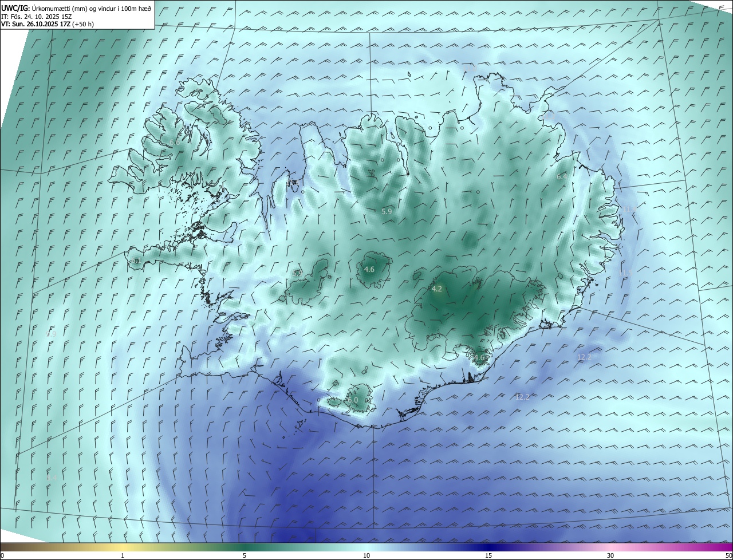Click the "UWC/IG:" title text
733x560 pixels.
pyautogui.click(x=15, y=8)
